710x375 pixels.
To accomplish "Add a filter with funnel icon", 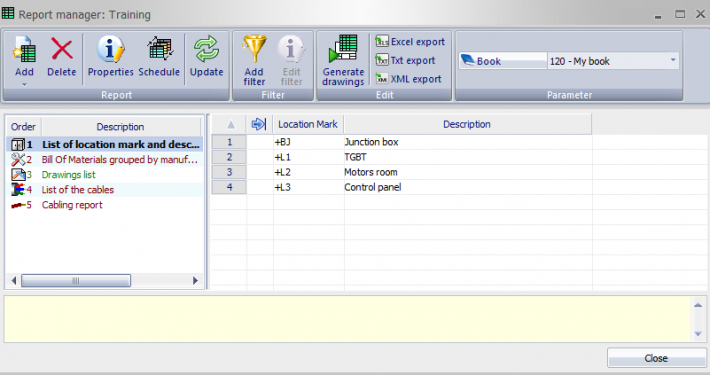I will coord(254,61).
